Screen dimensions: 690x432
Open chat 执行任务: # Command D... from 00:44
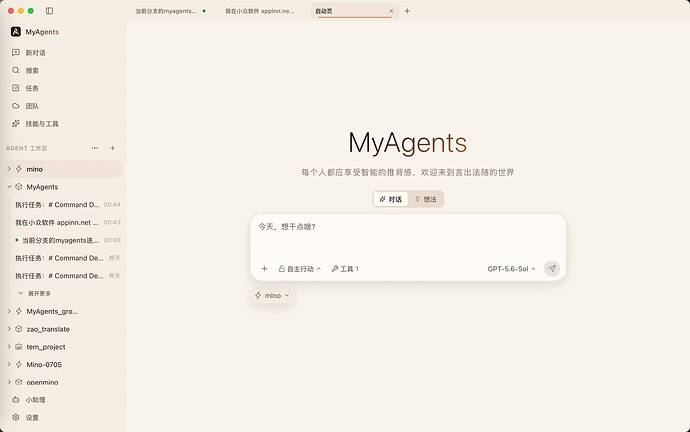pyautogui.click(x=67, y=205)
